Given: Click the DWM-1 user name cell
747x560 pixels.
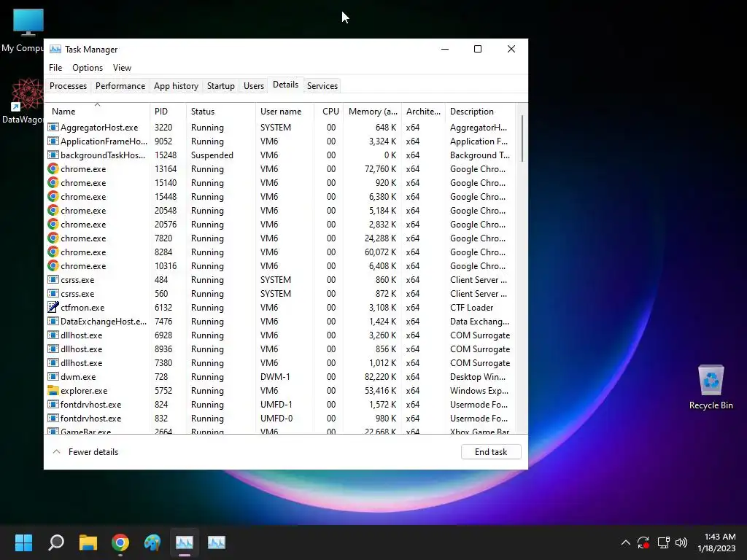Looking at the screenshot, I should 275,377.
